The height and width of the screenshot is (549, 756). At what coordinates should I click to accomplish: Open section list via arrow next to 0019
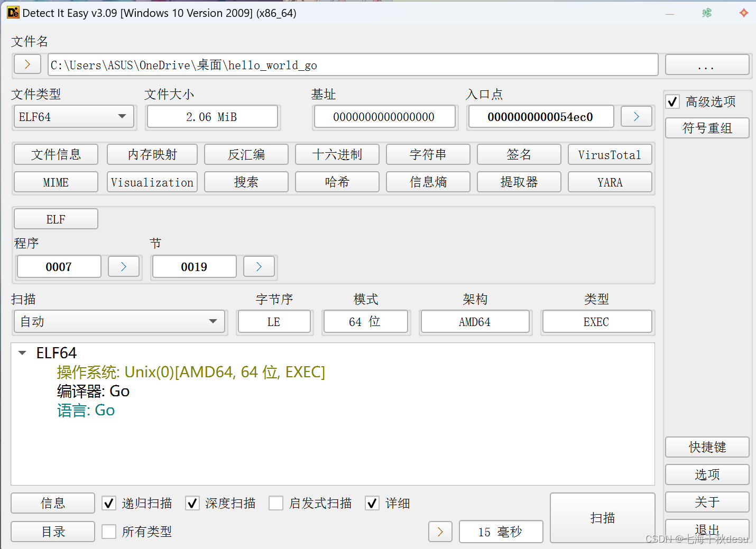tap(259, 266)
